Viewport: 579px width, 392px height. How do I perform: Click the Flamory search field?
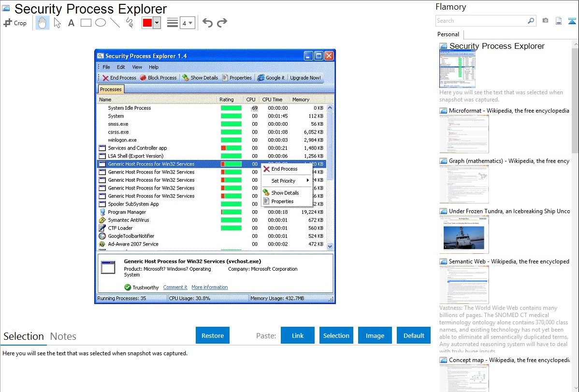pyautogui.click(x=481, y=21)
